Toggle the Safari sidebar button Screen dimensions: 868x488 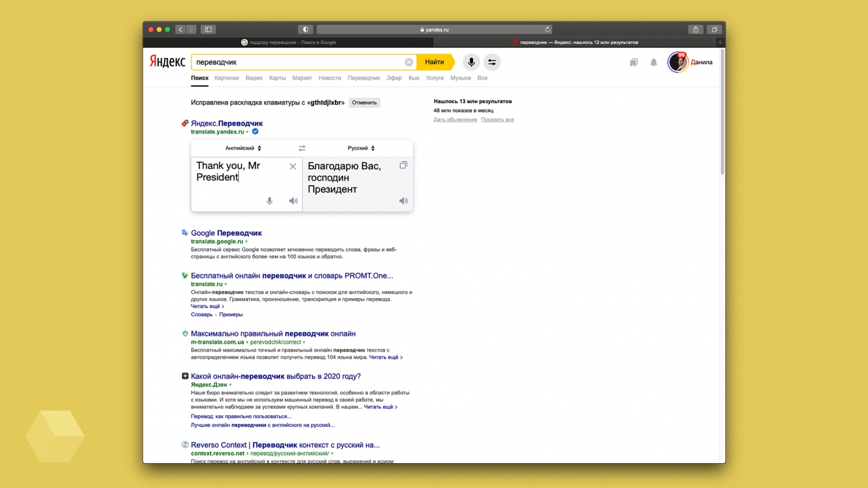[208, 29]
